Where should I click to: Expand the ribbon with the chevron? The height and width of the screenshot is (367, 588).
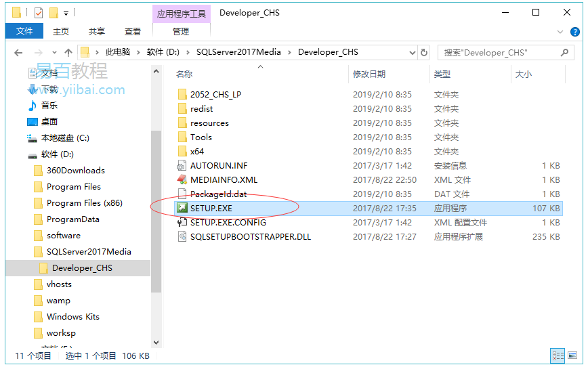click(560, 32)
